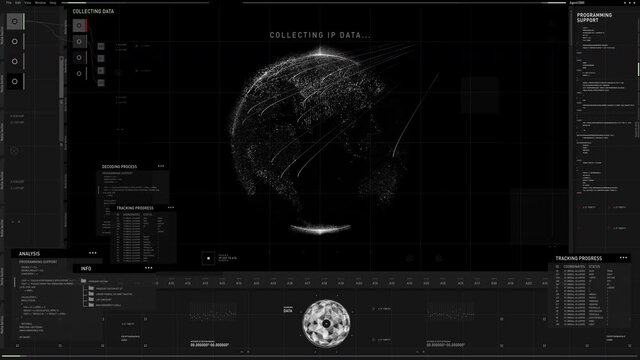Expand the root folder in the Info tree

[84, 281]
